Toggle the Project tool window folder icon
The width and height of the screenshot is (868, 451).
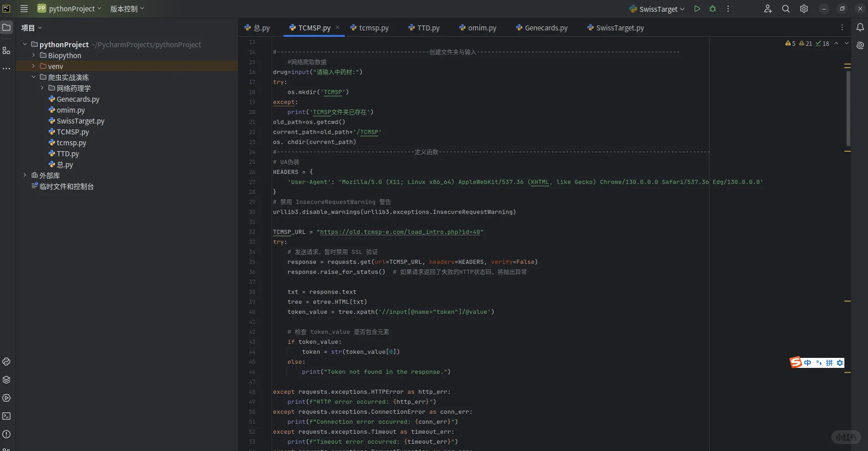coord(6,28)
